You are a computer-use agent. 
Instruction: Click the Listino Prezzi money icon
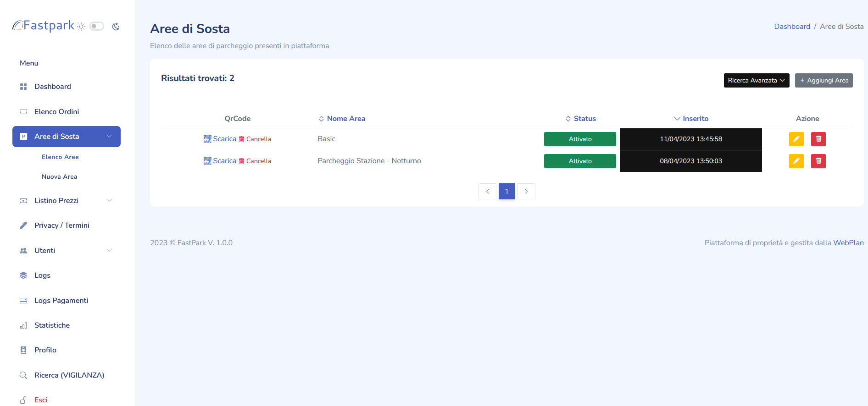(x=23, y=201)
